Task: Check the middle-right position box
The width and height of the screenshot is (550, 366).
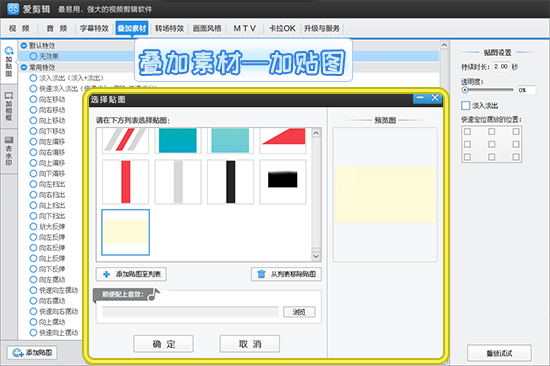Action: 516,145
